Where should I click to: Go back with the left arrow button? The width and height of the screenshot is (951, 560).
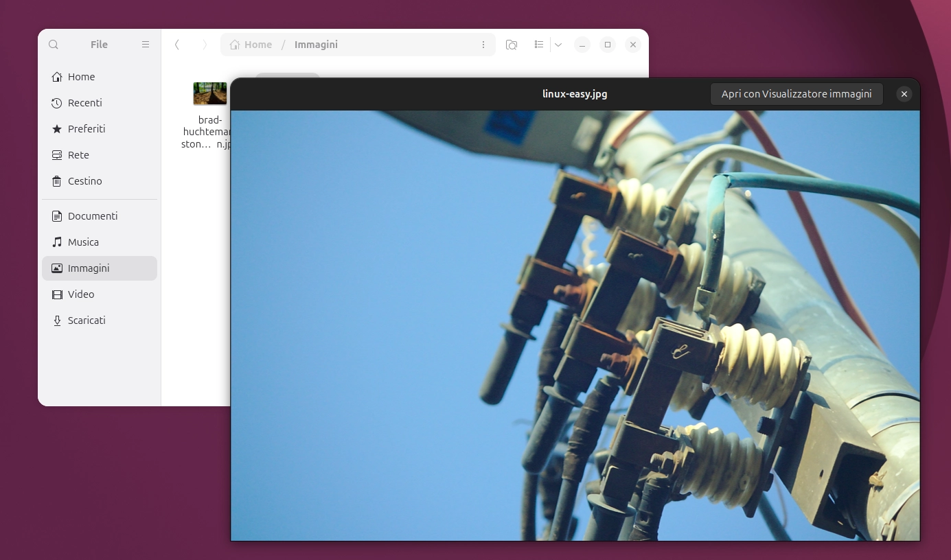tap(177, 45)
